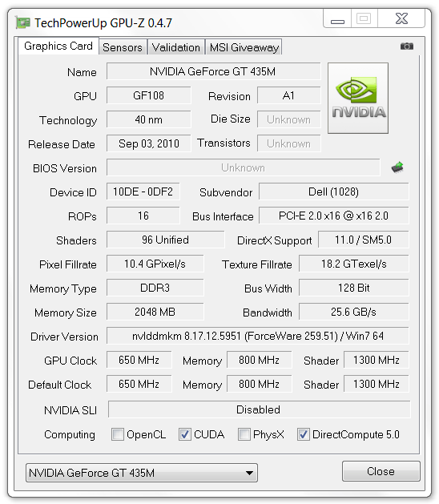This screenshot has height=504, width=439.
Task: Click the dropdown arrow for GPU selection
Action: (x=249, y=473)
